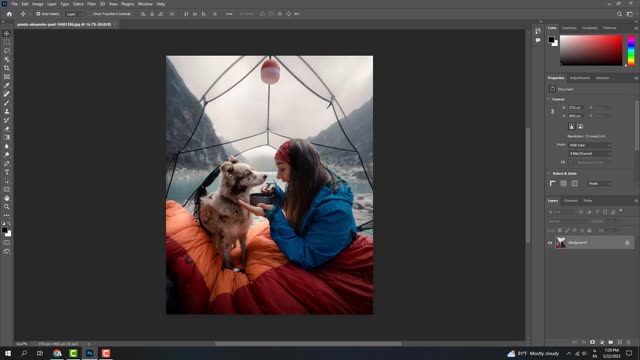
Task: Click the canvas Width input field
Action: pos(576,108)
